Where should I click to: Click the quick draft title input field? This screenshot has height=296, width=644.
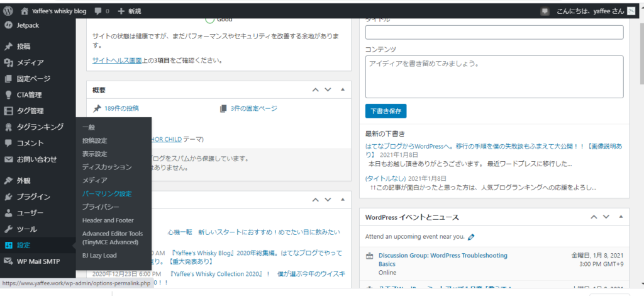pyautogui.click(x=494, y=32)
